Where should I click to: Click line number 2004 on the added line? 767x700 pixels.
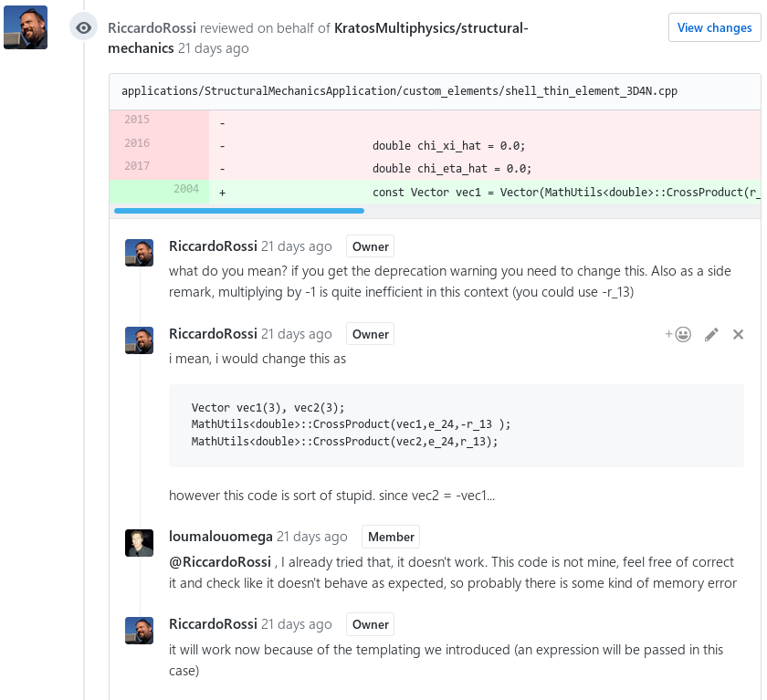point(185,188)
